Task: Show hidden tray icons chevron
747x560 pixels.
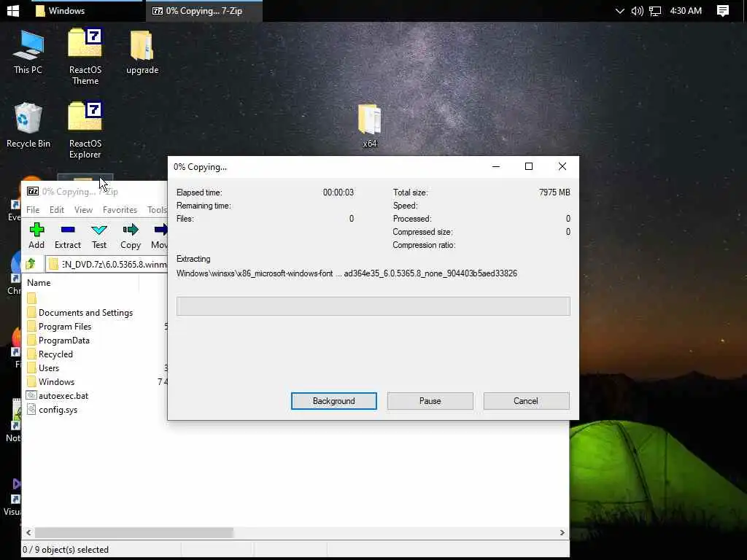Action: click(x=619, y=10)
